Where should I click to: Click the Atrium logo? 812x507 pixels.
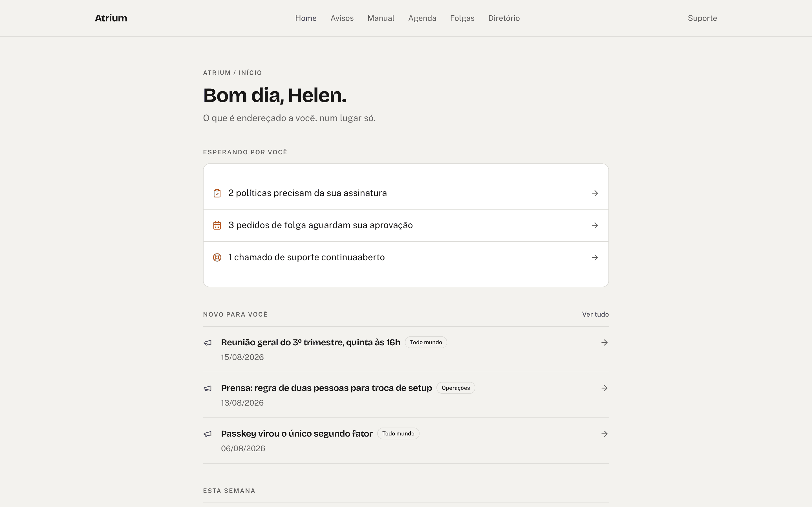pyautogui.click(x=111, y=18)
